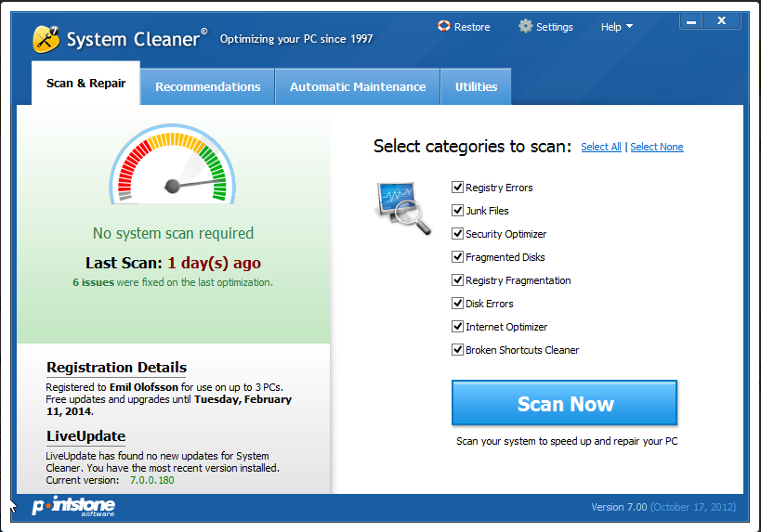Open Settings via the gear icon

pyautogui.click(x=525, y=26)
